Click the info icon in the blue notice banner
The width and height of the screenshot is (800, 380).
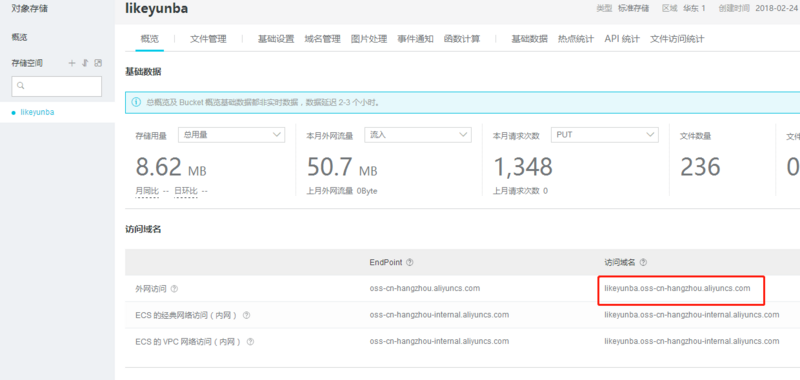[136, 103]
